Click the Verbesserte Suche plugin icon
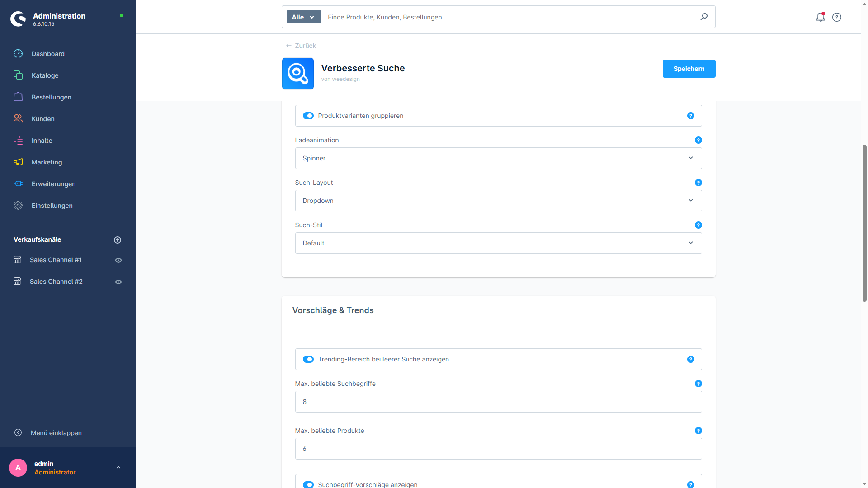Screen dimensions: 868x488 [x=298, y=74]
